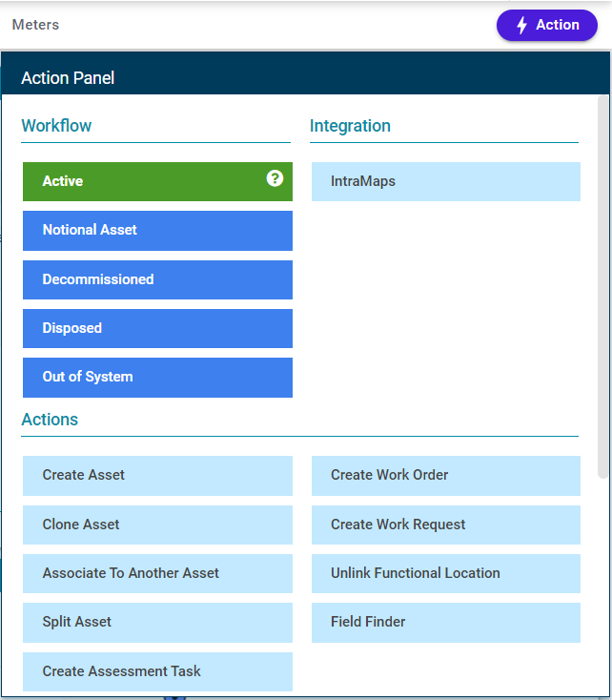Choose the Disposed workflow state

coord(157,328)
